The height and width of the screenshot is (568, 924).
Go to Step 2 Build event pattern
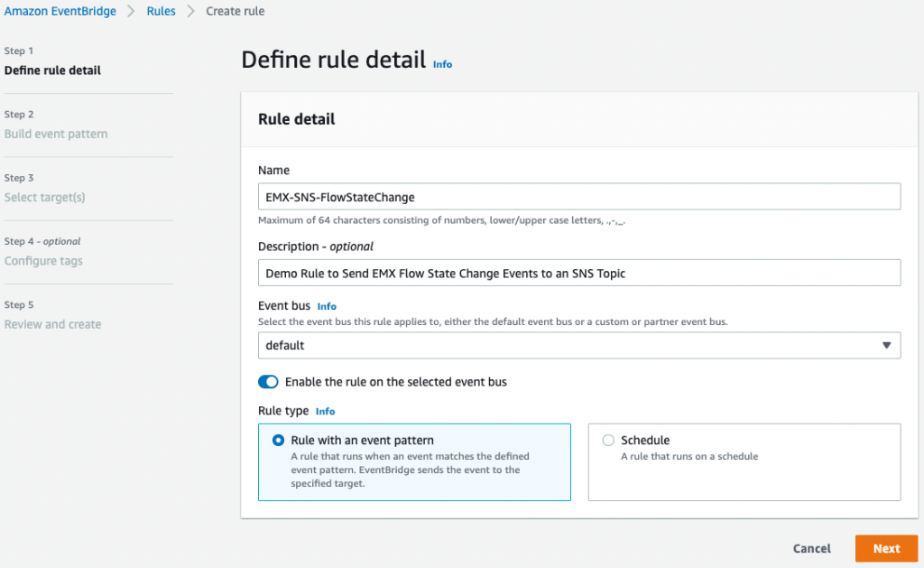click(x=56, y=133)
